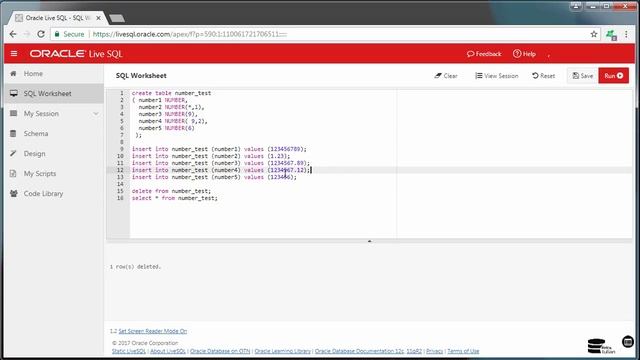This screenshot has height=360, width=640.
Task: Click the Schema database icon
Action: coord(13,133)
